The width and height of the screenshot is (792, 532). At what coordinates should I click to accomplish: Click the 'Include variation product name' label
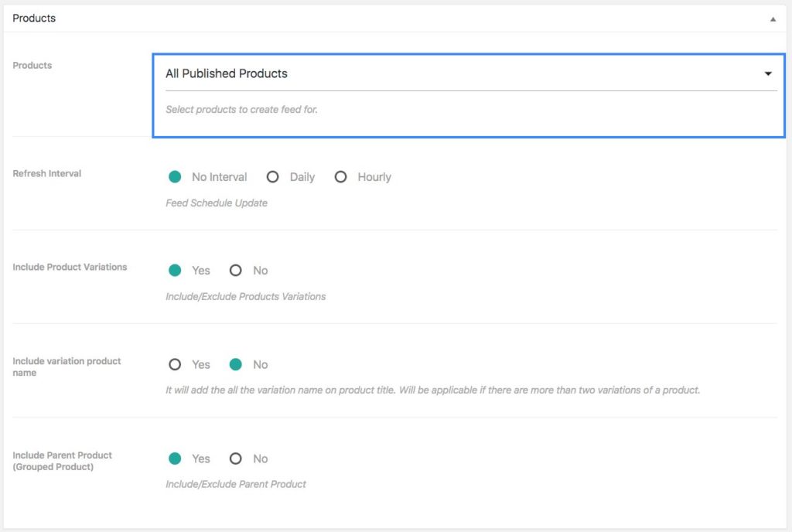pos(67,367)
